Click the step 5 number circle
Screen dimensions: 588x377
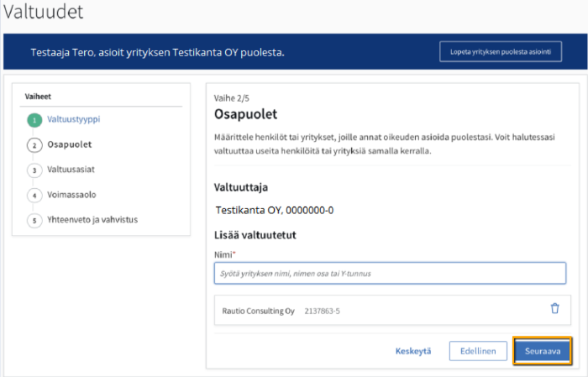click(x=34, y=221)
